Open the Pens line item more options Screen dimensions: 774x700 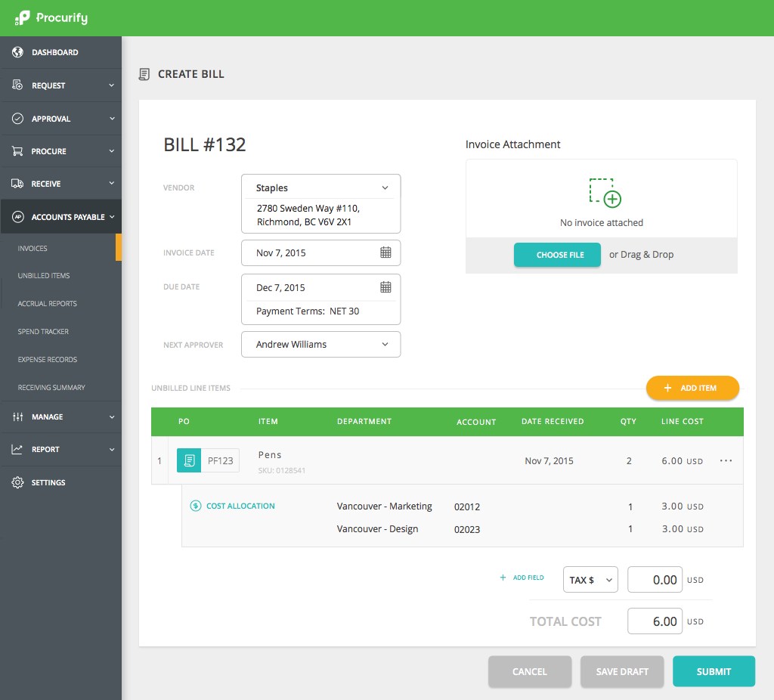coord(726,460)
